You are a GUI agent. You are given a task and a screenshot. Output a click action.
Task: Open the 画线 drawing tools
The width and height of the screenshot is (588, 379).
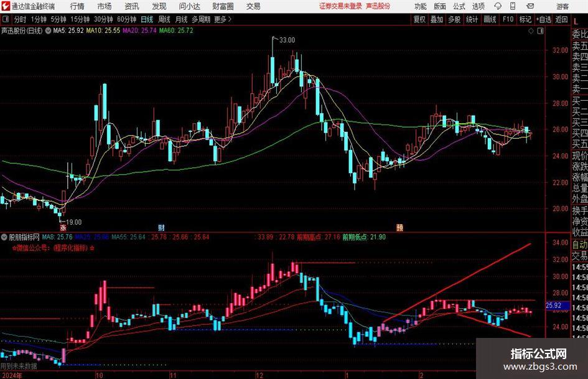coord(490,19)
